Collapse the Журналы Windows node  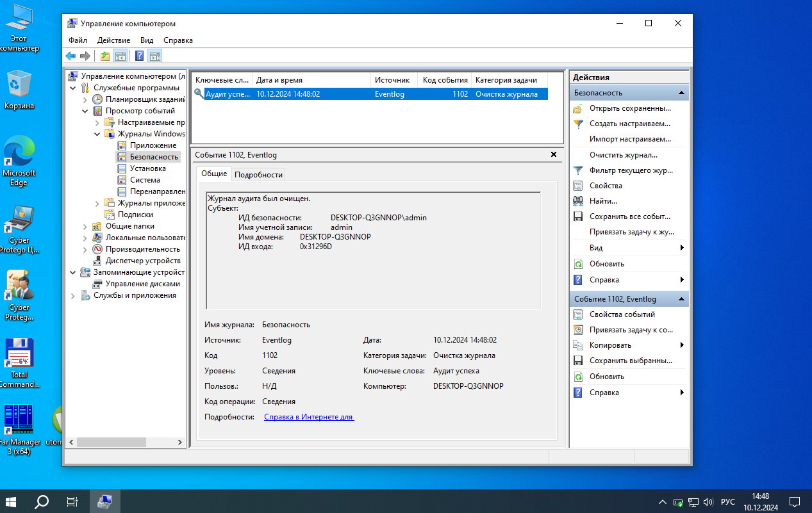tap(98, 134)
